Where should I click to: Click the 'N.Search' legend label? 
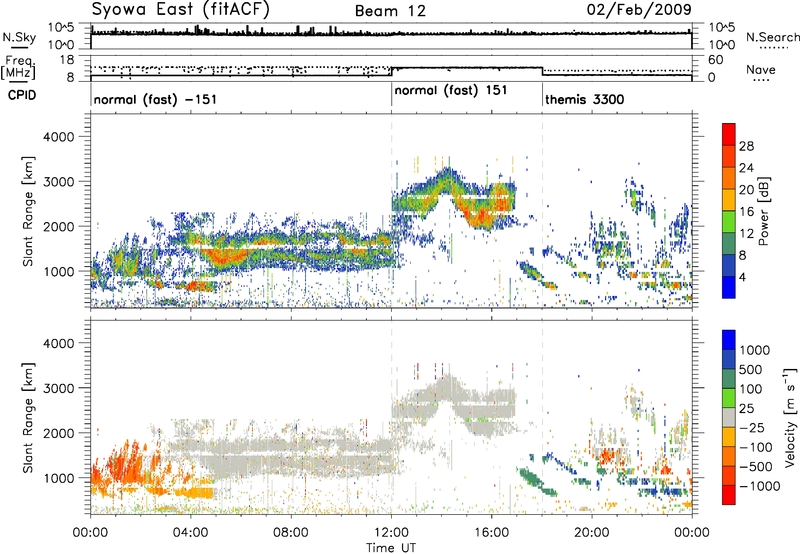click(x=773, y=37)
